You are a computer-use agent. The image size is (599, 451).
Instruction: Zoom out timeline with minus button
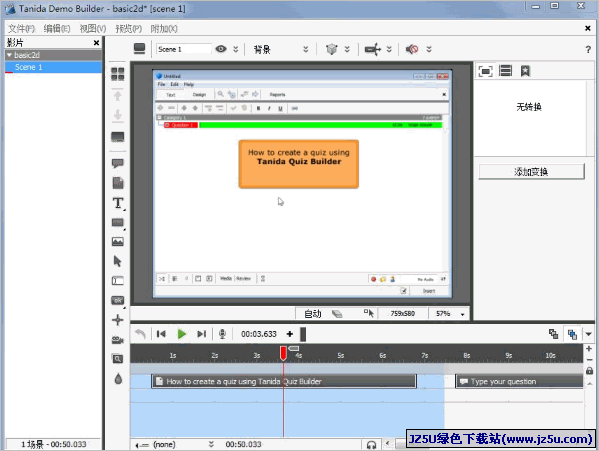click(589, 360)
